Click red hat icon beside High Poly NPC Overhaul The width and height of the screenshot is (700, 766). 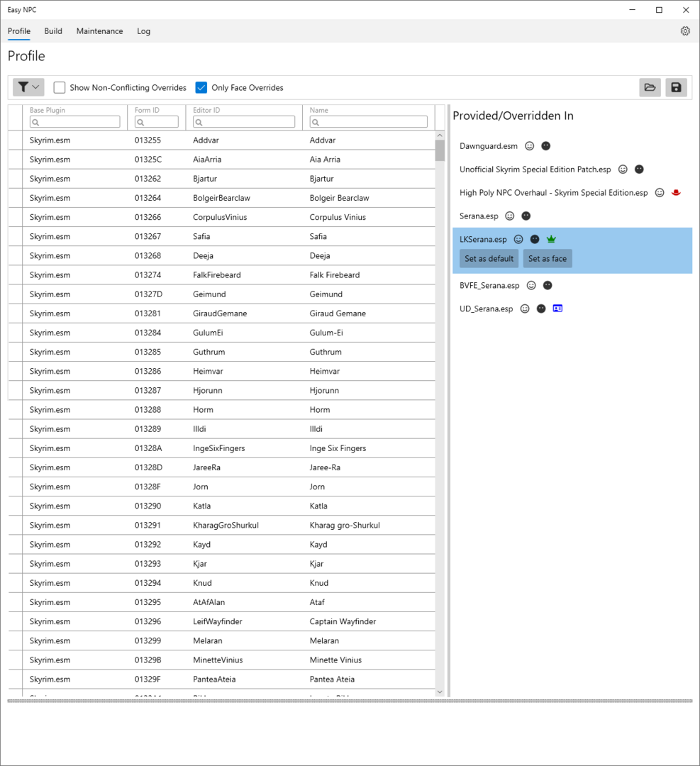[x=676, y=192]
